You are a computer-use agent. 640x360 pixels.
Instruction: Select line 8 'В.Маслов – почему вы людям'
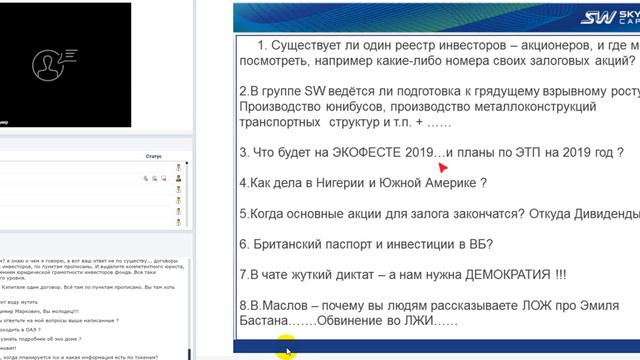(x=429, y=305)
